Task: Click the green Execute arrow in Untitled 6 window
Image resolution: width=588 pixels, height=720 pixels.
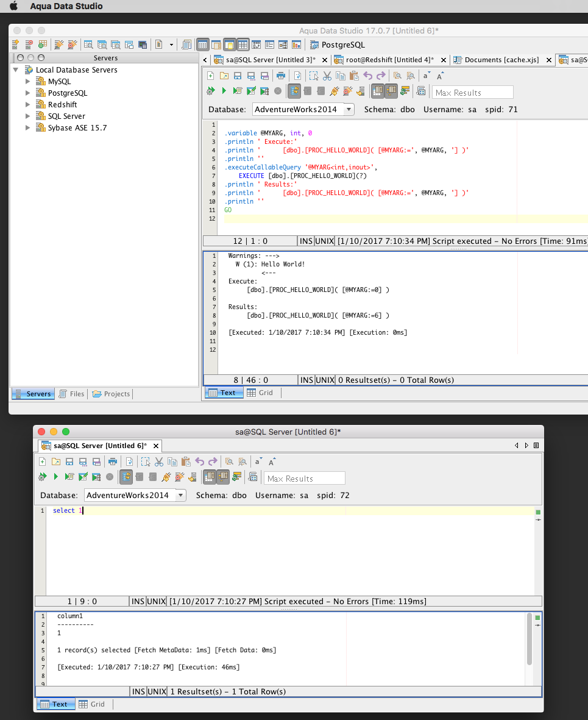Action: (x=56, y=477)
